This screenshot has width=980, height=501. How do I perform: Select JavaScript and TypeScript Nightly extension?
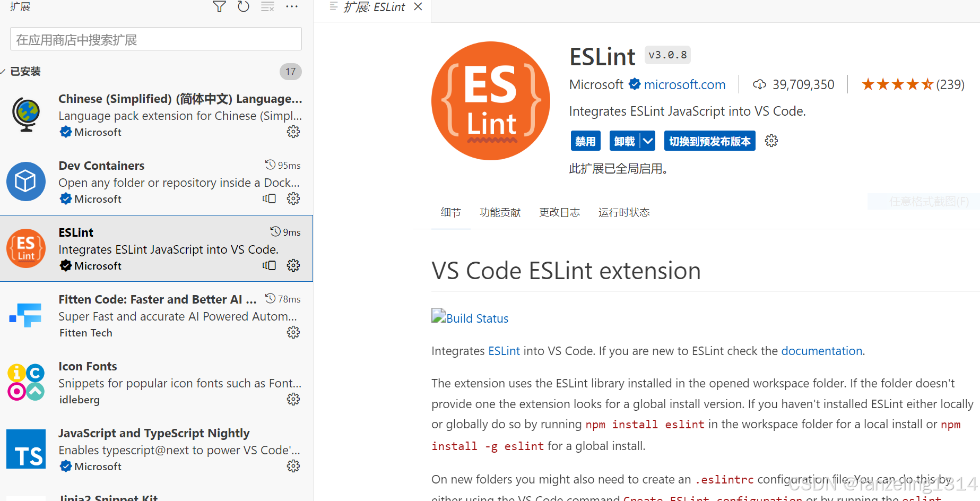[x=156, y=450]
